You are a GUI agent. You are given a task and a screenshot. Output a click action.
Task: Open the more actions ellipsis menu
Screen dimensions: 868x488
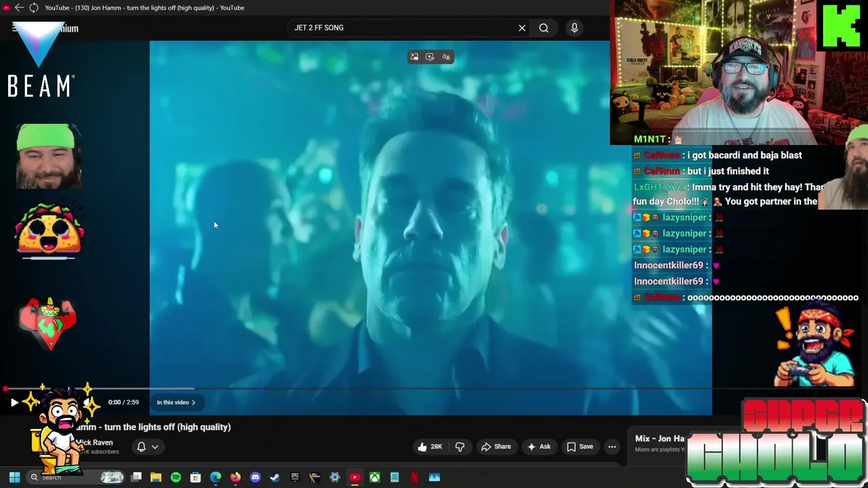coord(612,447)
